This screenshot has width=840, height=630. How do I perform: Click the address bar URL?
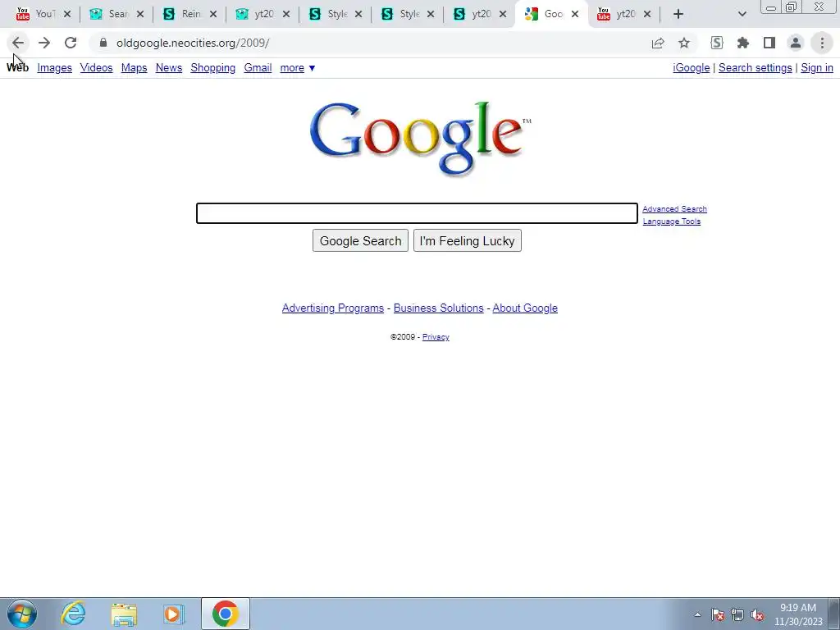tap(193, 43)
